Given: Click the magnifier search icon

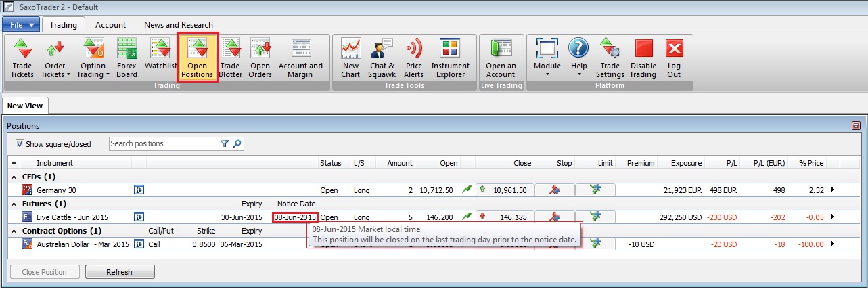Looking at the screenshot, I should (237, 143).
